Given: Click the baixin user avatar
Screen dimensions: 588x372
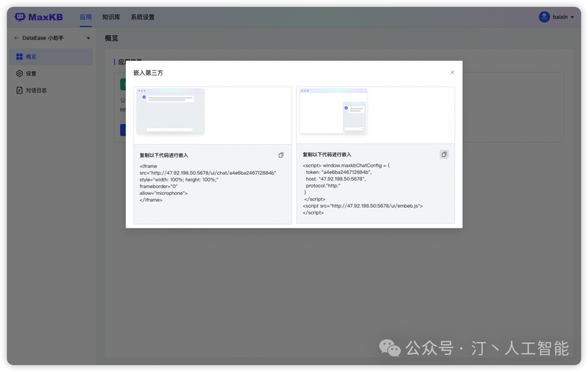Looking at the screenshot, I should coord(544,17).
